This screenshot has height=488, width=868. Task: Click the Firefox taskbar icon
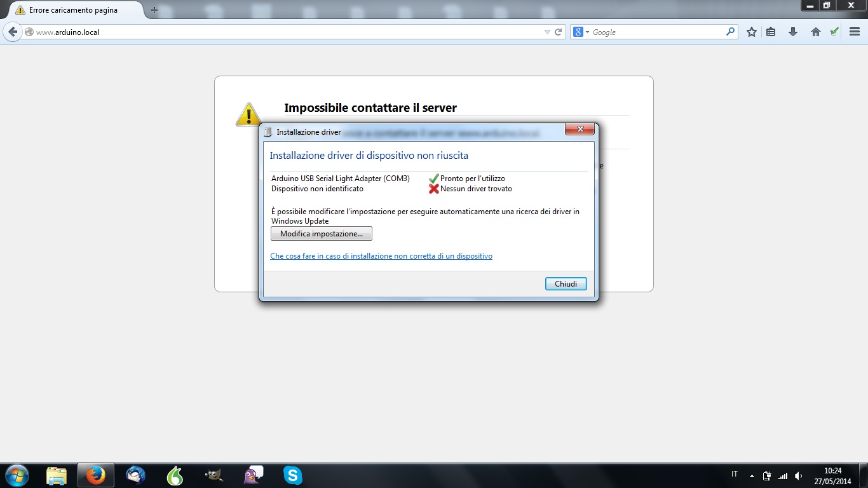click(x=96, y=475)
